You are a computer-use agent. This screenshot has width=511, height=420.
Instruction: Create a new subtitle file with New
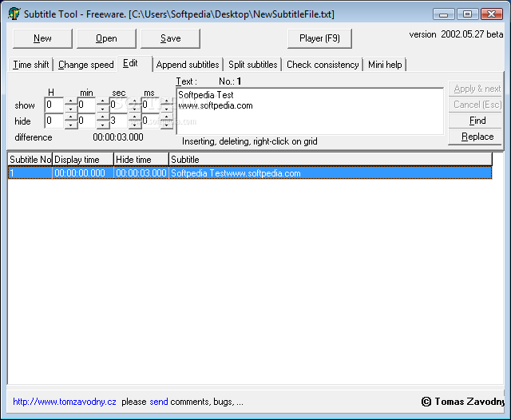click(42, 38)
